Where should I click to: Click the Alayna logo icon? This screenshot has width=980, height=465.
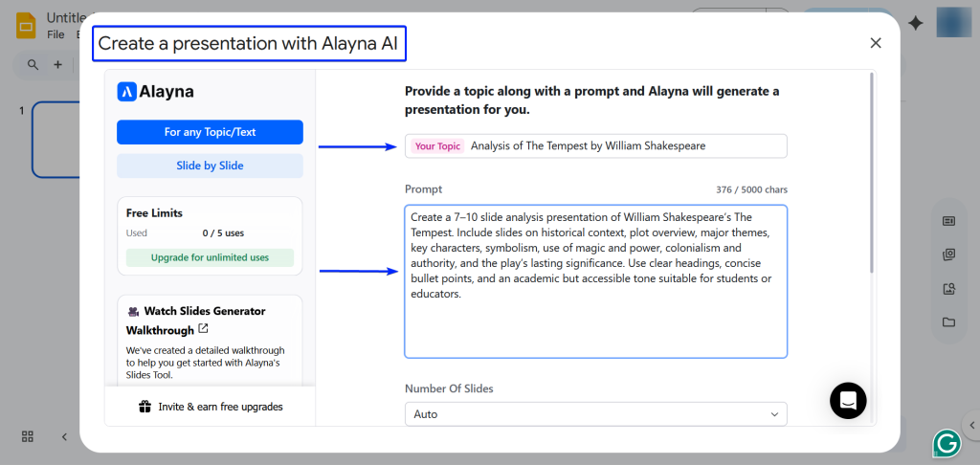[x=127, y=92]
